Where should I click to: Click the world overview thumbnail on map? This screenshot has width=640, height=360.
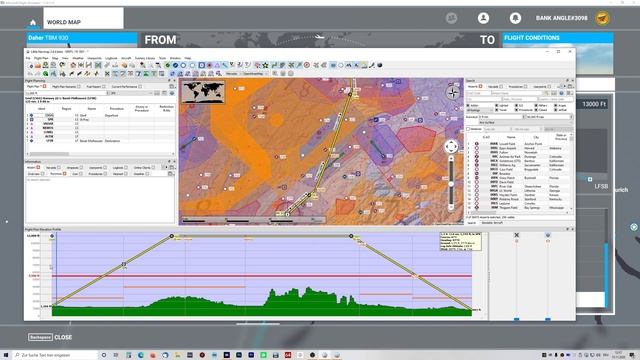[203, 92]
